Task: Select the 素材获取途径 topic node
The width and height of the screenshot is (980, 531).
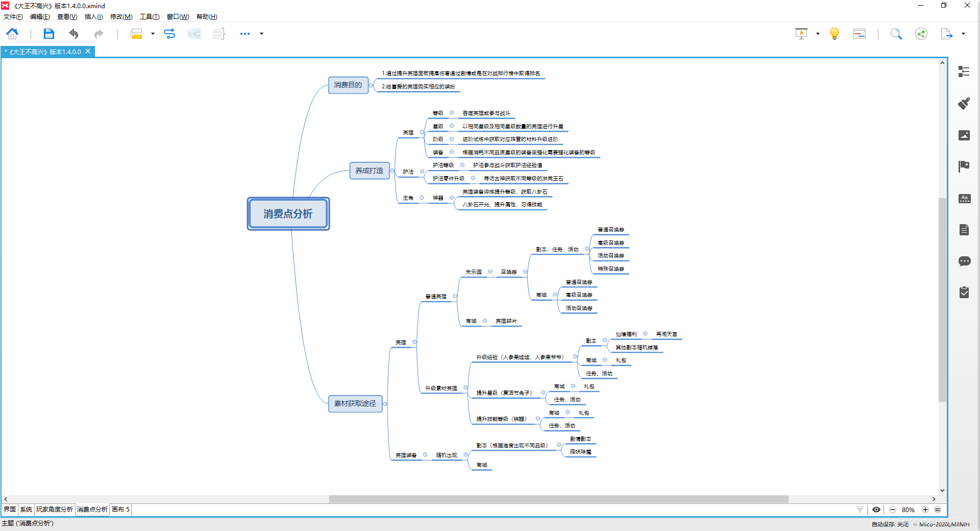Action: click(x=355, y=404)
